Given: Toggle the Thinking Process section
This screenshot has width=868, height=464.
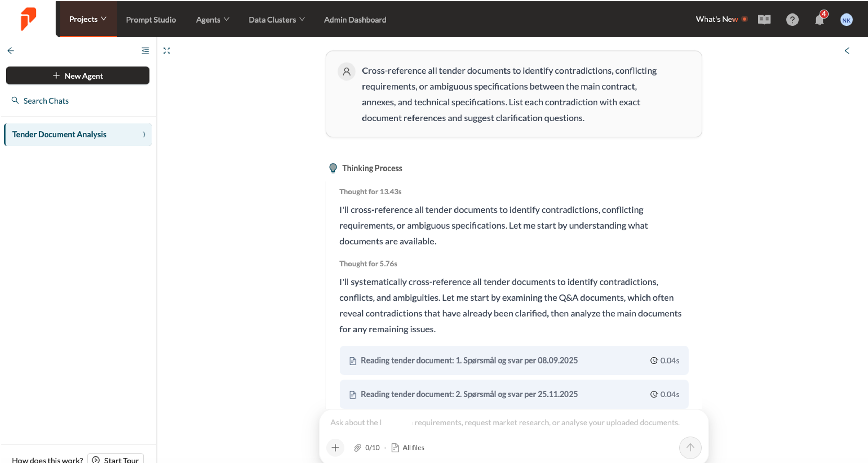Looking at the screenshot, I should (372, 168).
